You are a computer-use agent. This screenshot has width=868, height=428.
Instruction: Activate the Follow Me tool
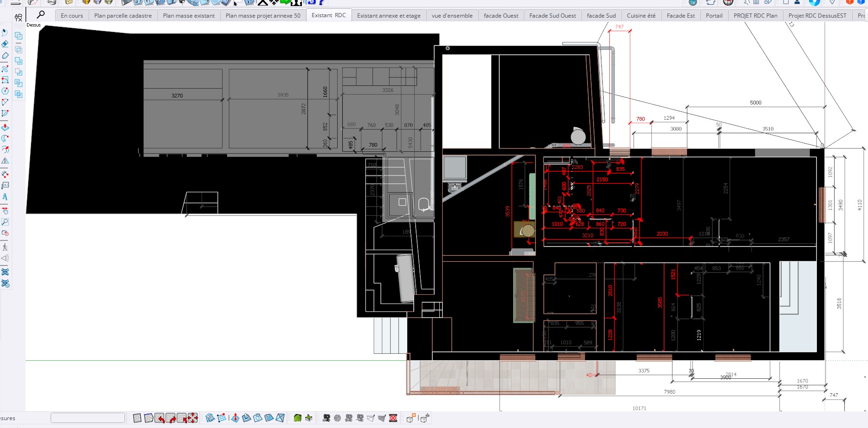click(x=5, y=138)
